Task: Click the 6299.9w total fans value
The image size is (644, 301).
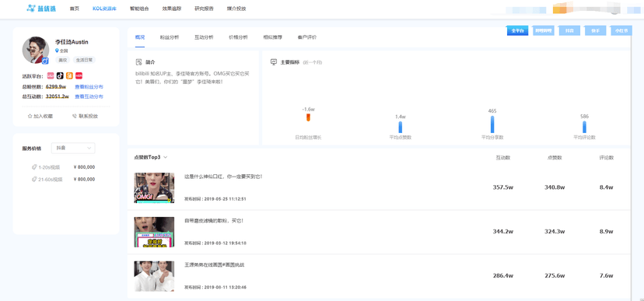Action: [x=56, y=87]
